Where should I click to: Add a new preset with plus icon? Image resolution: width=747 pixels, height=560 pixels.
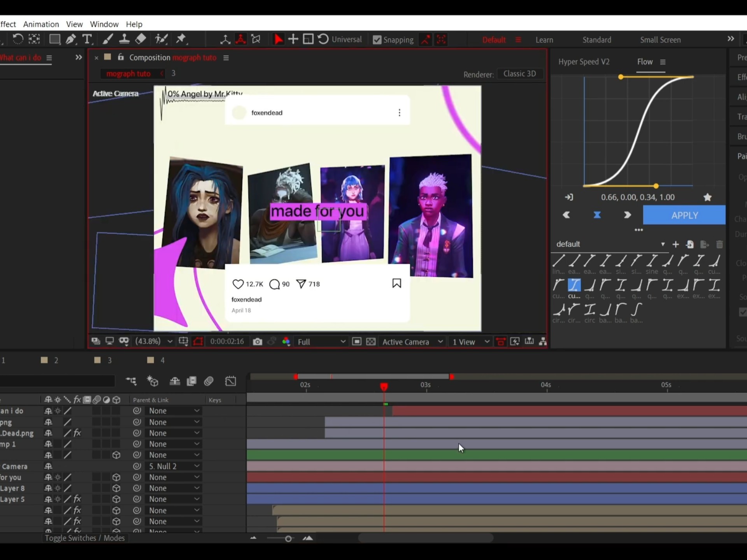point(675,244)
